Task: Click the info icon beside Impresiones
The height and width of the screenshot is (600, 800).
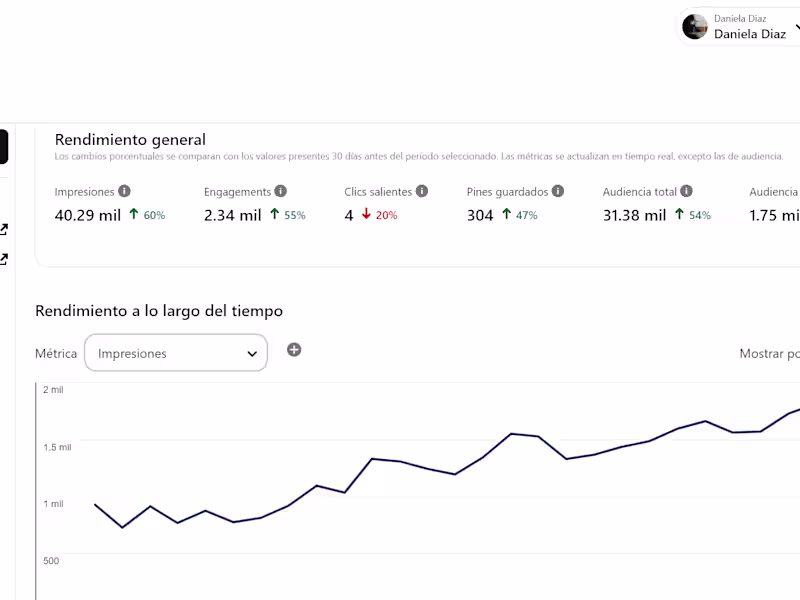Action: (124, 191)
